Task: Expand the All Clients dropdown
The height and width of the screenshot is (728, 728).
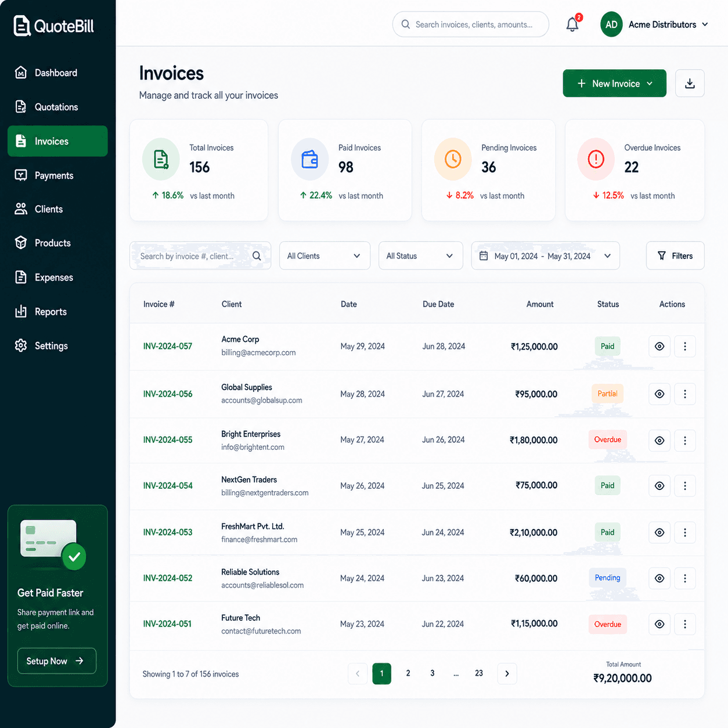Action: click(x=325, y=256)
